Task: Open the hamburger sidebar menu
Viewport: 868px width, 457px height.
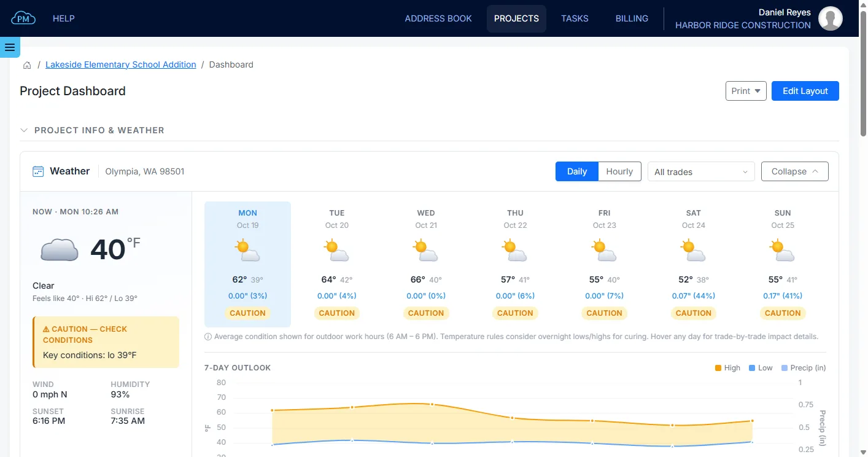Action: tap(10, 47)
